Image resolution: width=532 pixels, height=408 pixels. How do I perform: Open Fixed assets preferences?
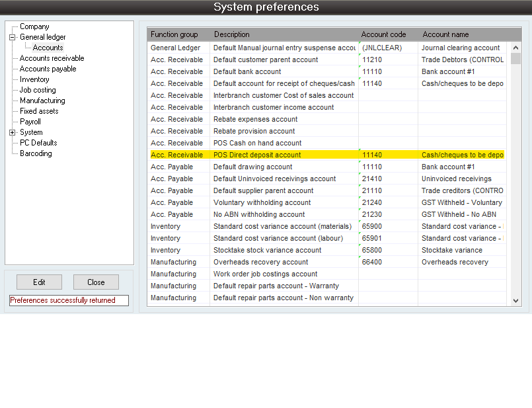click(39, 111)
